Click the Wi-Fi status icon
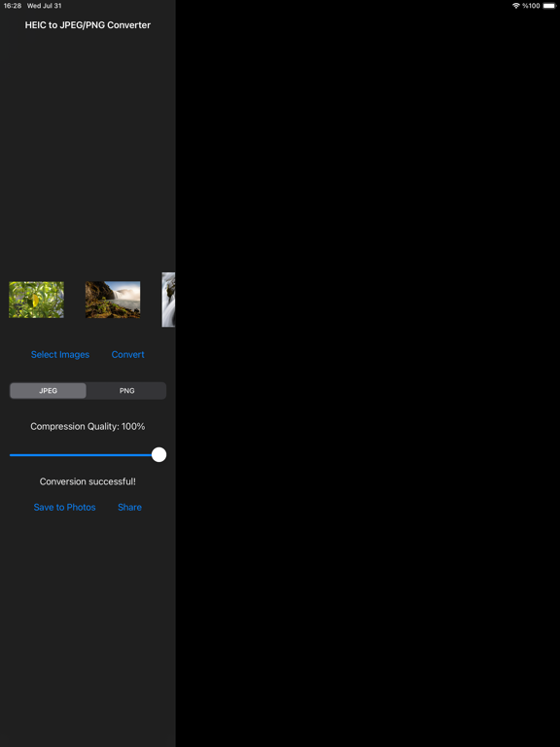Screen dimensions: 560x747 click(516, 6)
